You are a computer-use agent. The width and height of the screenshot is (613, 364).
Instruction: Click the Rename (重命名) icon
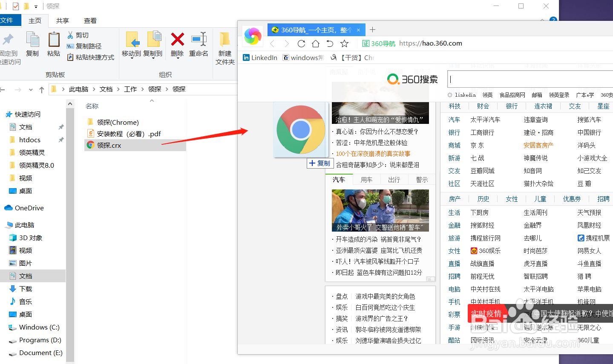pyautogui.click(x=199, y=39)
